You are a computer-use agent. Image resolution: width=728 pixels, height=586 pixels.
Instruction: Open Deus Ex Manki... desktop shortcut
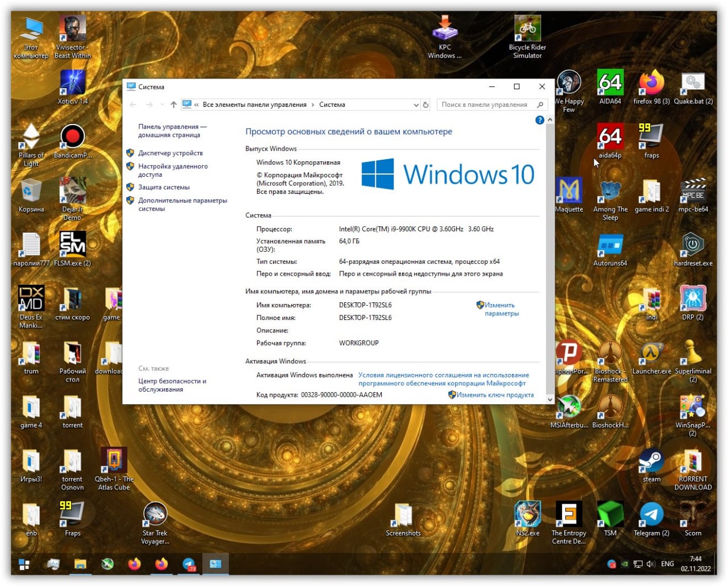coord(31,307)
